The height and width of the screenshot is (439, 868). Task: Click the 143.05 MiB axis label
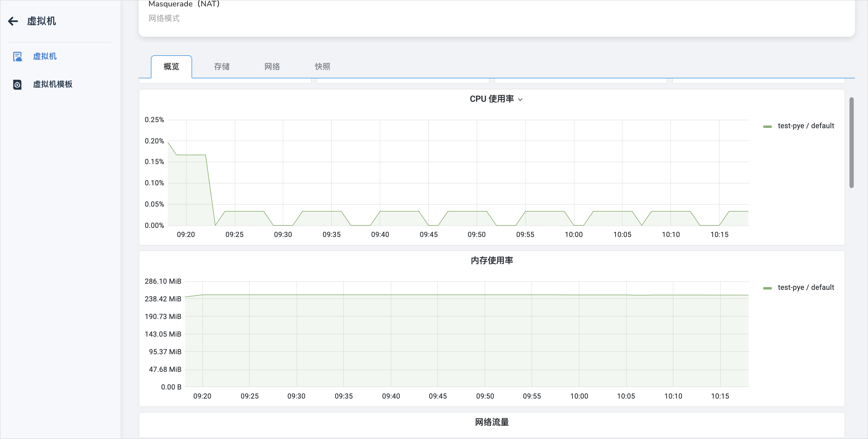pos(163,334)
